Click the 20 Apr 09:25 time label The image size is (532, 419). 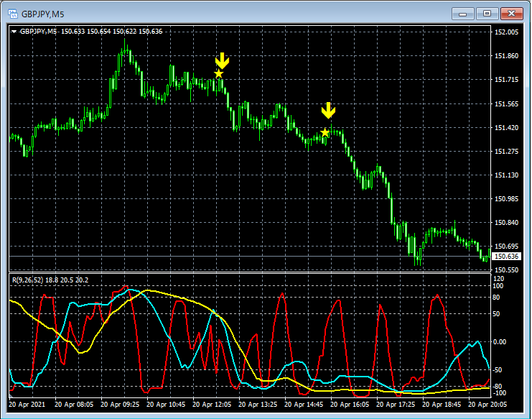click(120, 405)
